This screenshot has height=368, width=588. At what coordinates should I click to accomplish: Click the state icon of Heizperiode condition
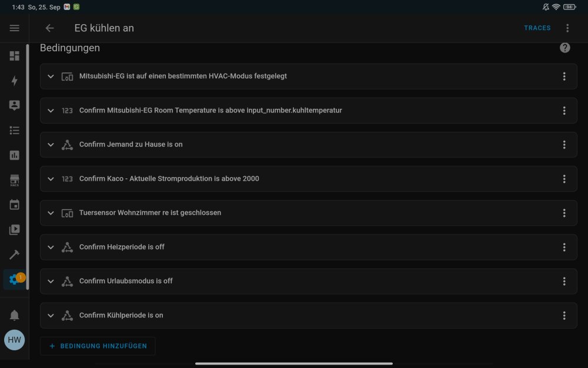[67, 247]
